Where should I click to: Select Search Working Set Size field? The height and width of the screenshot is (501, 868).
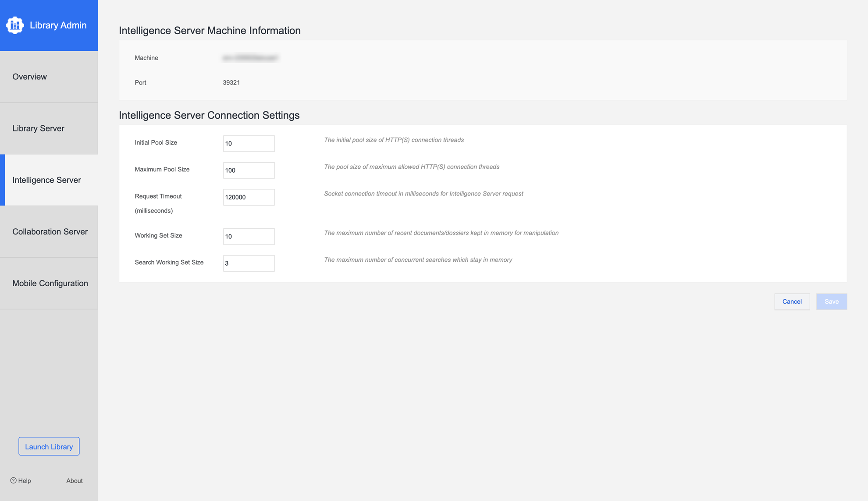tap(249, 263)
